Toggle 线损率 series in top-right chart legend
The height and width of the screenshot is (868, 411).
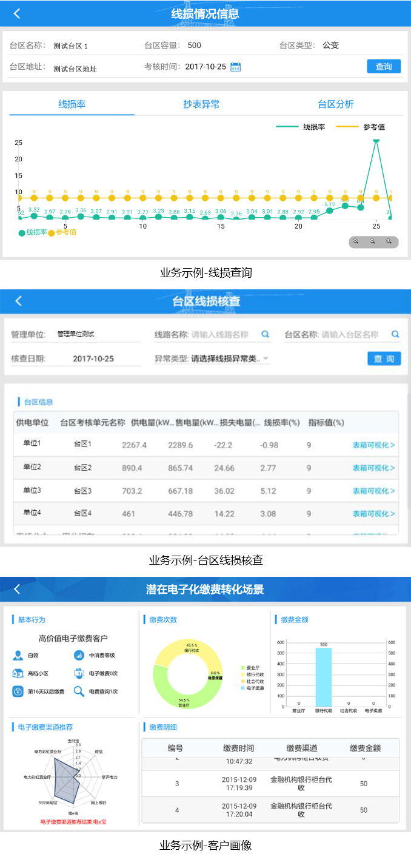click(x=301, y=127)
